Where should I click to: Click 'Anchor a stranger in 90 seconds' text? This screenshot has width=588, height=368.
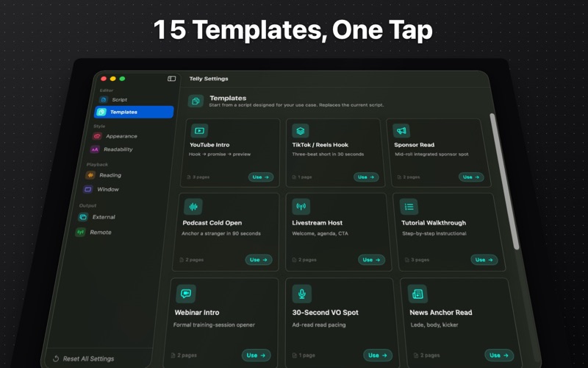point(221,233)
